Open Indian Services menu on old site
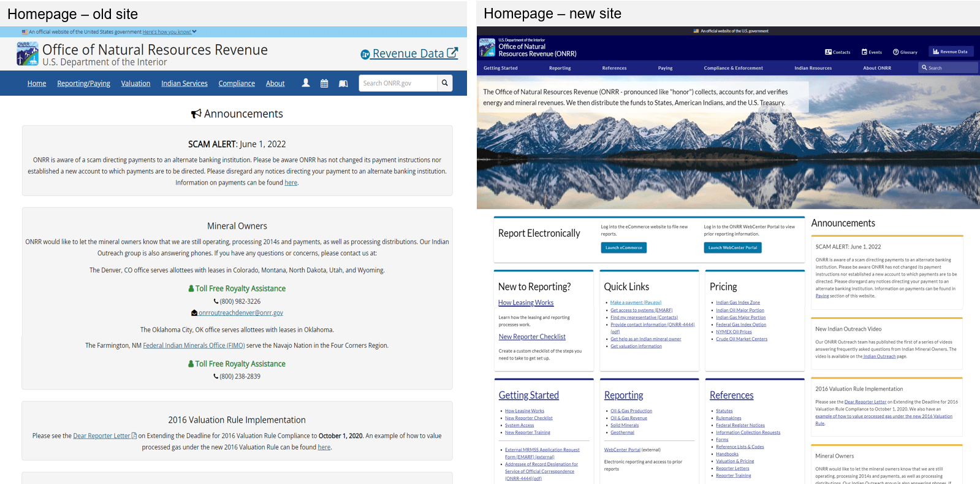 click(184, 83)
